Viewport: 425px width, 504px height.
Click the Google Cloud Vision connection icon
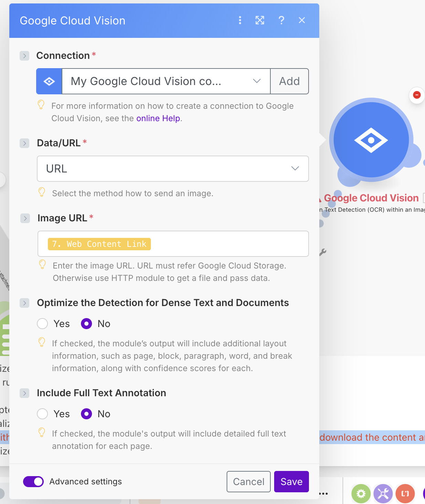pyautogui.click(x=49, y=81)
